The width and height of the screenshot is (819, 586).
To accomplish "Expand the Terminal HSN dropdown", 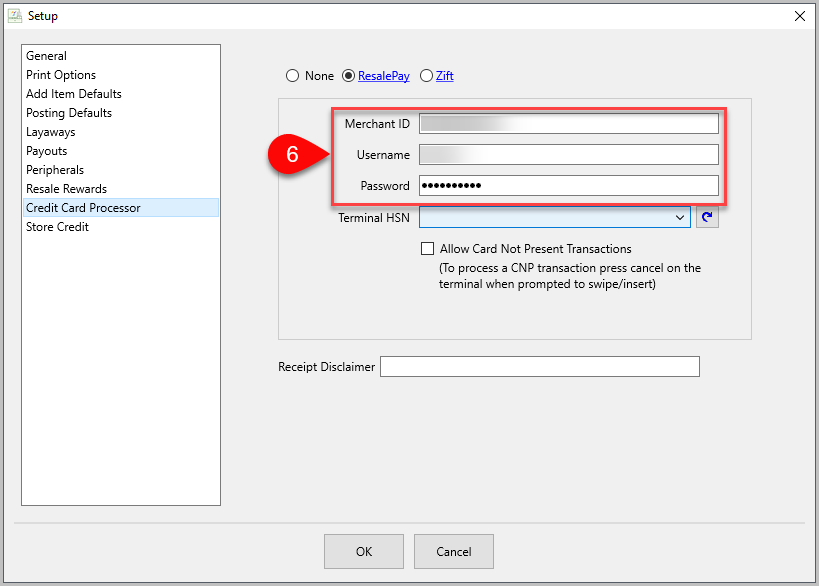I will tap(680, 217).
